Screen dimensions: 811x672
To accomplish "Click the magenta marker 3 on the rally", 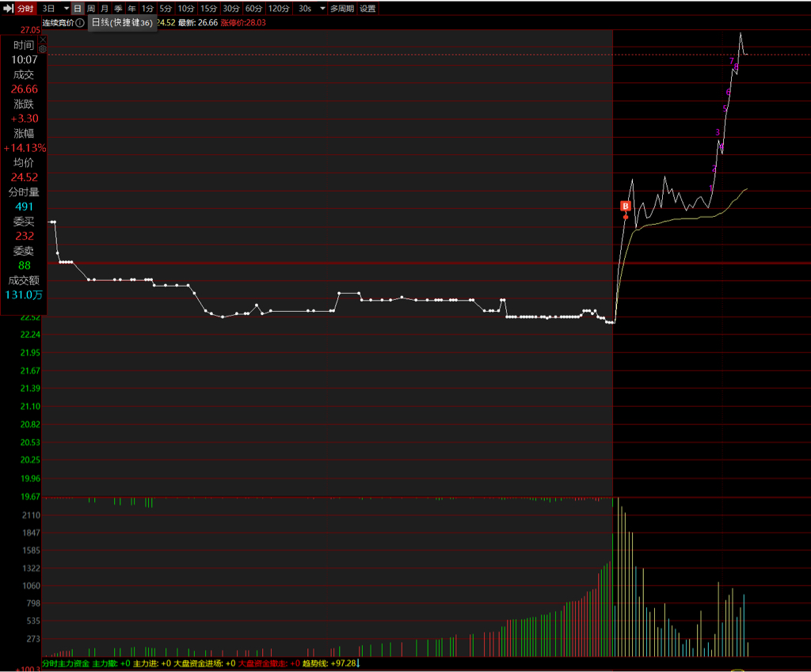I will pyautogui.click(x=718, y=132).
